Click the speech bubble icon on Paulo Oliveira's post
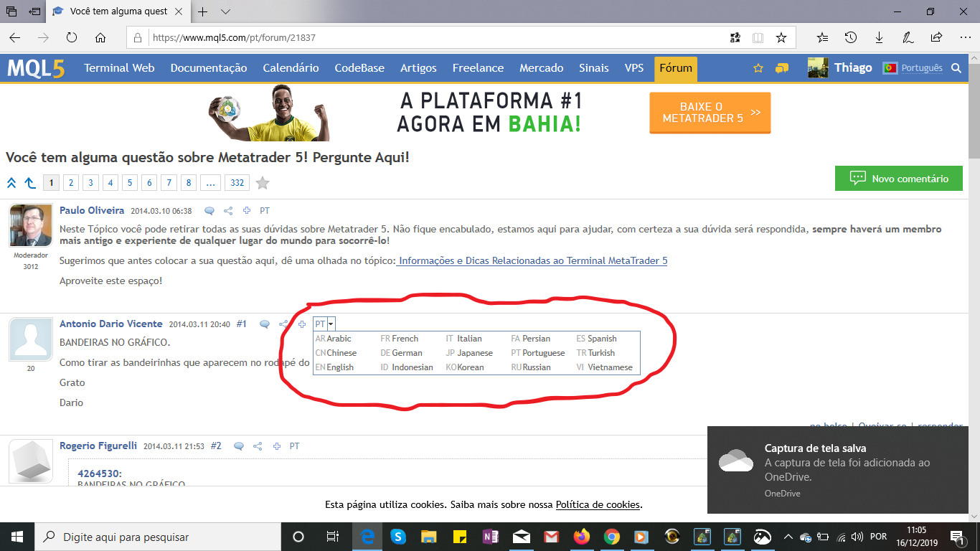980x551 pixels. pyautogui.click(x=209, y=211)
